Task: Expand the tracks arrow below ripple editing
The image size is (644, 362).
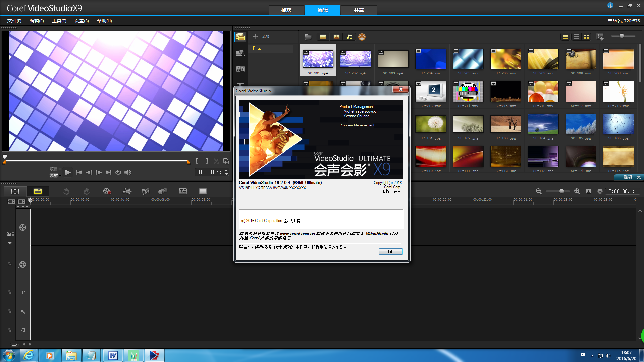Action: (x=10, y=243)
